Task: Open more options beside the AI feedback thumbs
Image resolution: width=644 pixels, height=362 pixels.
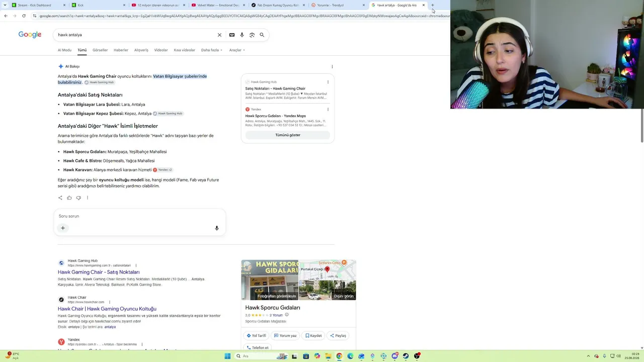Action: point(88,198)
